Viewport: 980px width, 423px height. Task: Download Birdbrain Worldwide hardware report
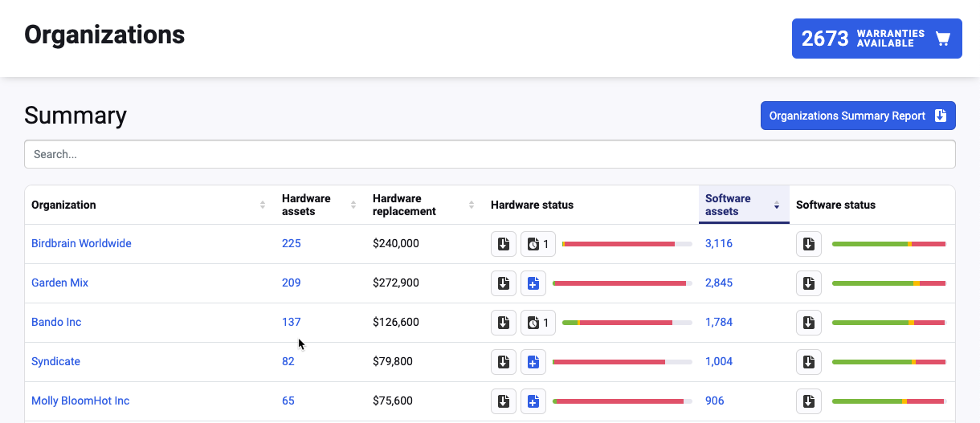point(504,244)
